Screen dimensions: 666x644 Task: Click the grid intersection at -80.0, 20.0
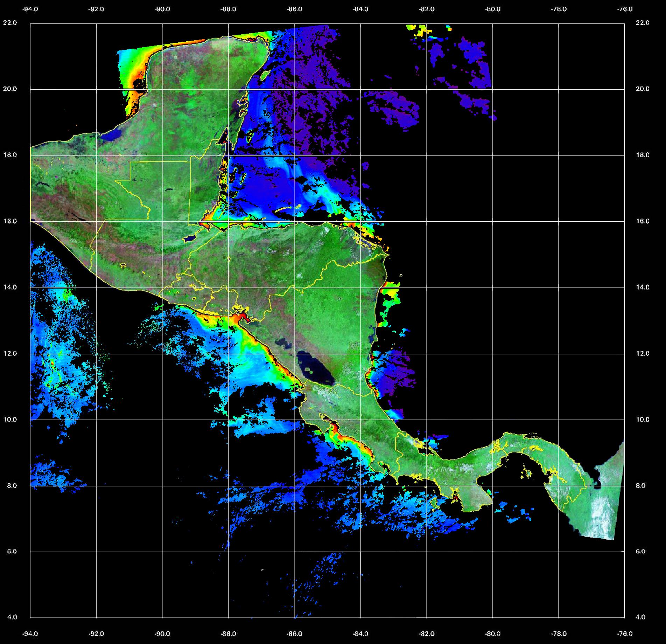click(x=492, y=89)
